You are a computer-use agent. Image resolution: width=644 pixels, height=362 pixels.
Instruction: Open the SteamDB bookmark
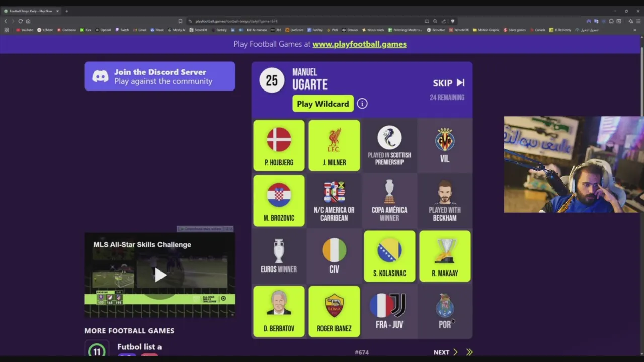tap(198, 30)
